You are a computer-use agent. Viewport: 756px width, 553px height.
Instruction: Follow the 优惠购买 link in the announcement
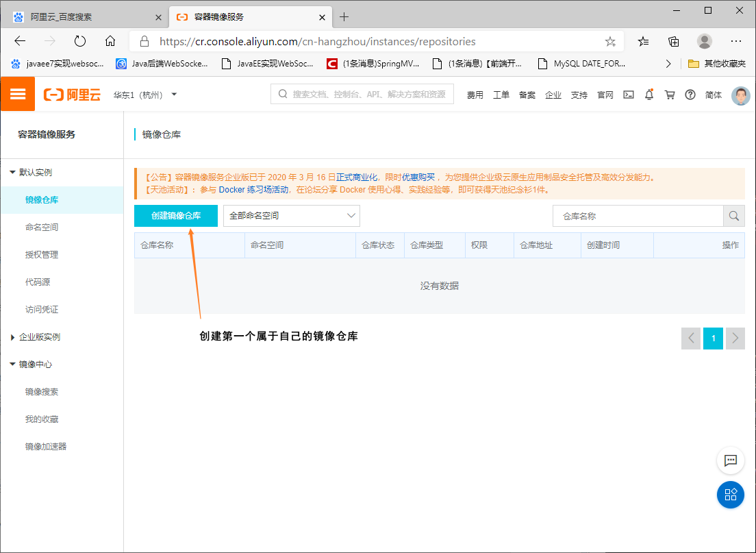(x=418, y=177)
